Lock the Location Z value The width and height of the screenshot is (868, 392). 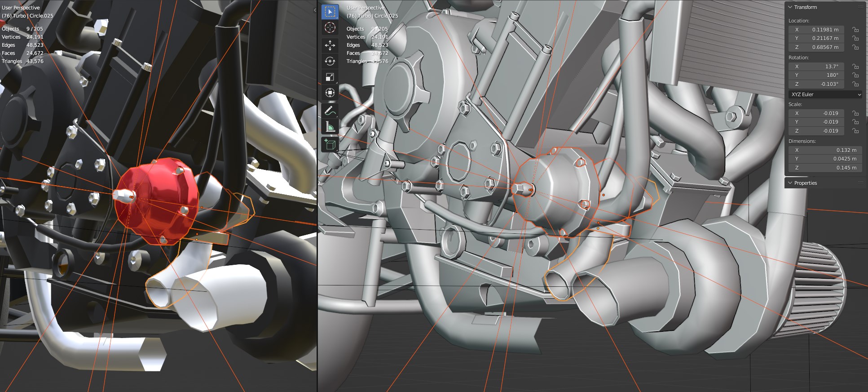click(855, 47)
